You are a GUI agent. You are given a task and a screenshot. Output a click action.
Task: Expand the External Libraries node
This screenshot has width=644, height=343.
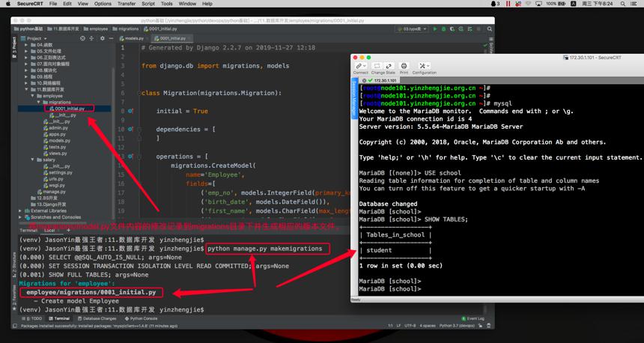[x=20, y=210]
